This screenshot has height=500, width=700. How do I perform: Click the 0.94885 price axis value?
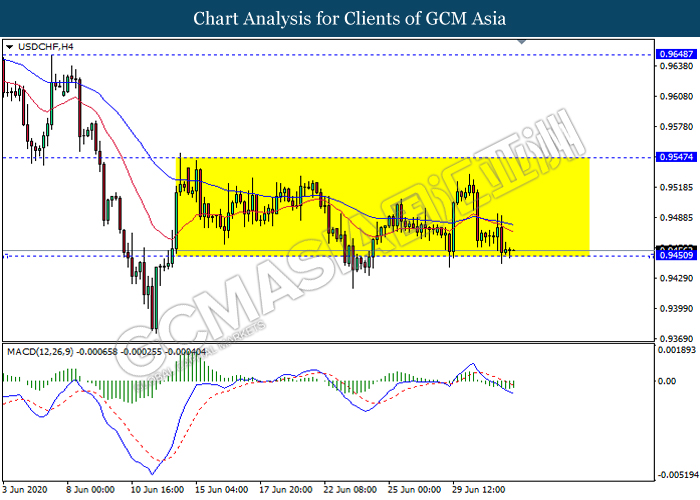point(677,217)
